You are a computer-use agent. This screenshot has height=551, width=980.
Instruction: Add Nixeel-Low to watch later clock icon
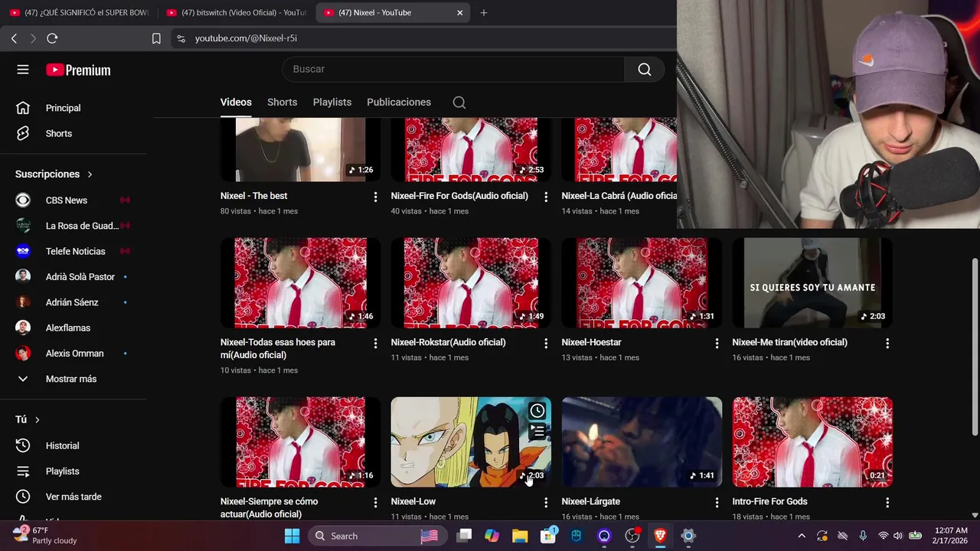pos(537,411)
